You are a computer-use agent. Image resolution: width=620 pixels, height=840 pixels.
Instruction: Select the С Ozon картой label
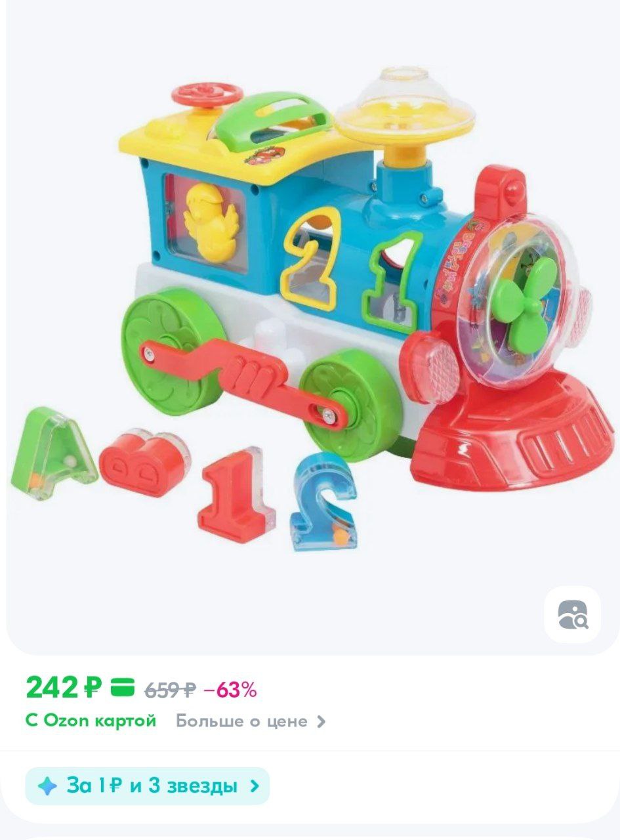tap(91, 721)
